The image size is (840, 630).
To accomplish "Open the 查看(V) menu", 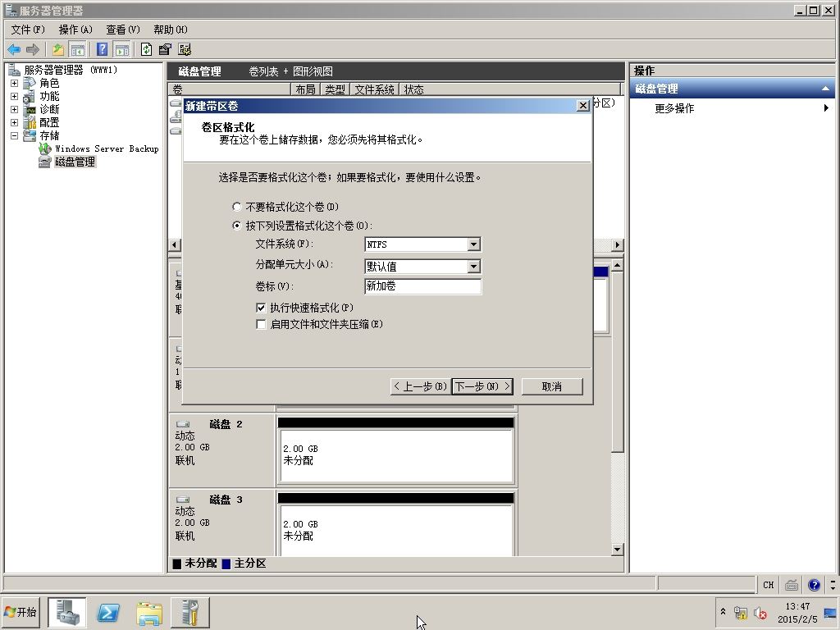I will tap(123, 30).
